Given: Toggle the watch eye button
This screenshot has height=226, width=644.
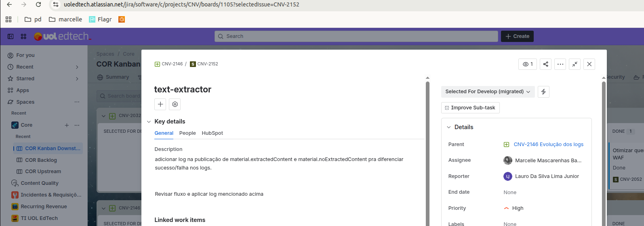Looking at the screenshot, I should pos(528,64).
